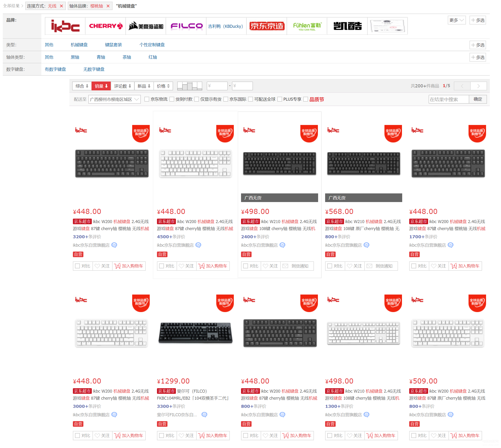Open the white W200 4500+ reviews keyboard image
The image size is (501, 448).
pos(195,163)
